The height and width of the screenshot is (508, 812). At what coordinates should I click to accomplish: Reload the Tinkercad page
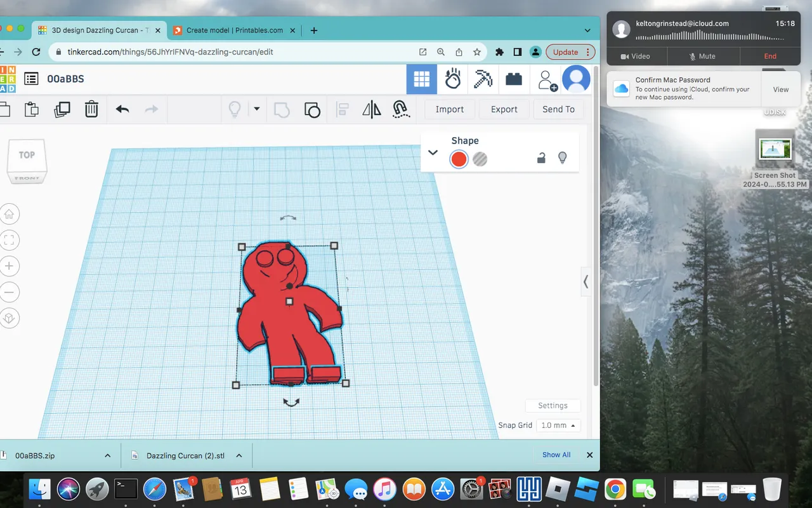click(x=36, y=52)
